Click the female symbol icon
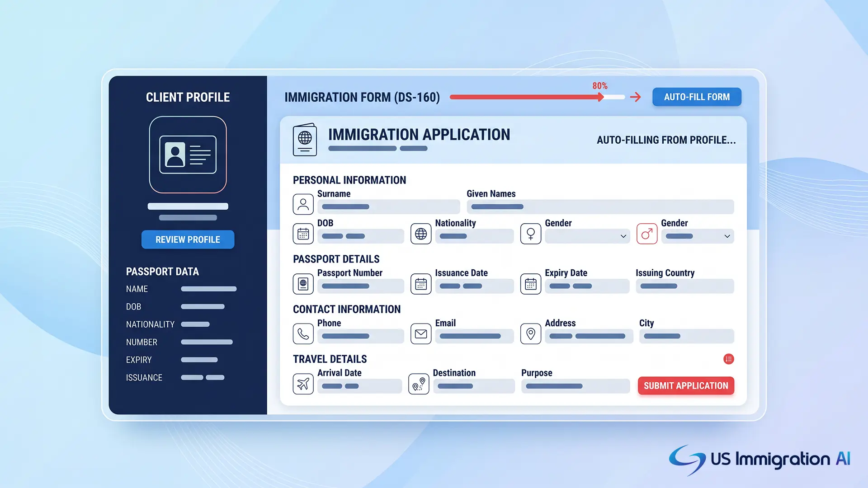 pyautogui.click(x=531, y=234)
